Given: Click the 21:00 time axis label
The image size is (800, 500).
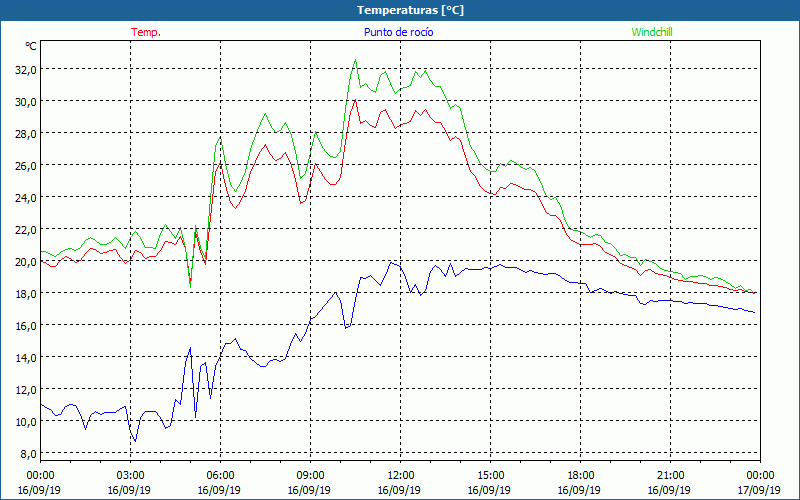Looking at the screenshot, I should 670,476.
